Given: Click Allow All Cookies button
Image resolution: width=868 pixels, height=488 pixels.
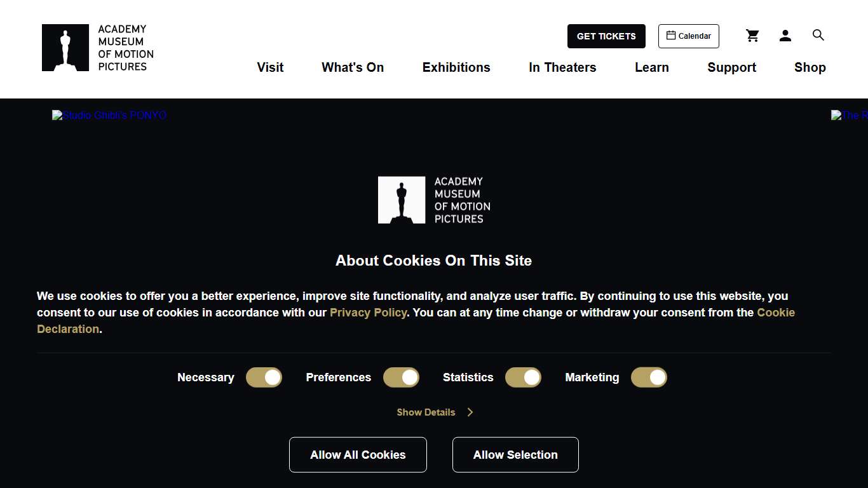Looking at the screenshot, I should coord(358,455).
